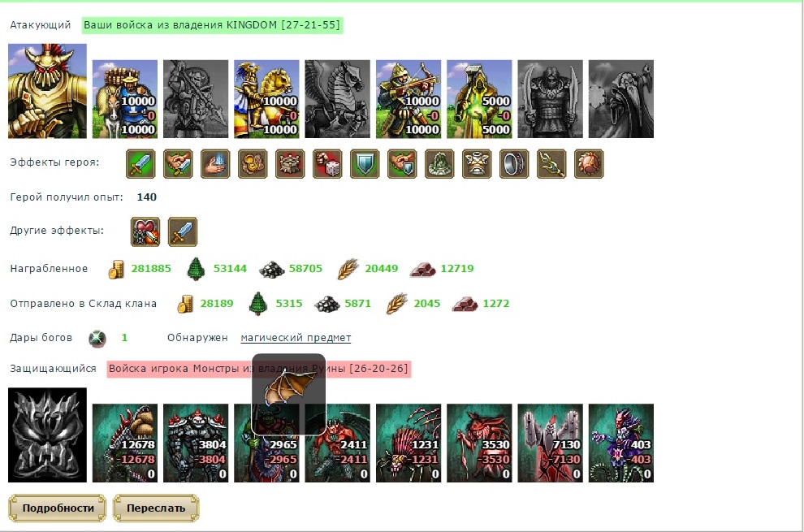Click the teal shield hero effect icon

[365, 163]
